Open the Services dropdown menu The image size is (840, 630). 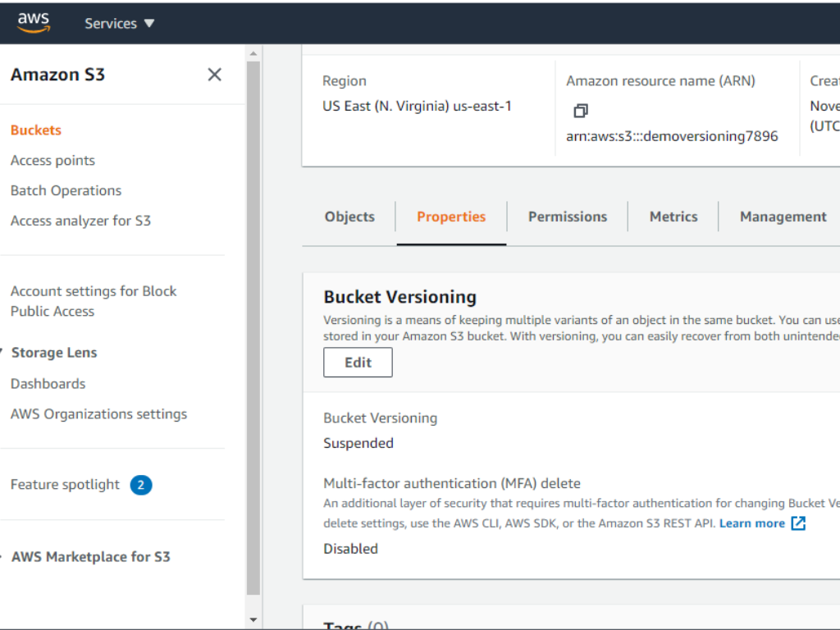(120, 24)
